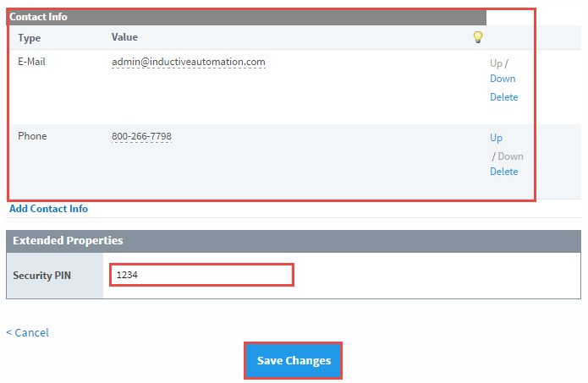Click the E-Mail type cell

coord(34,62)
